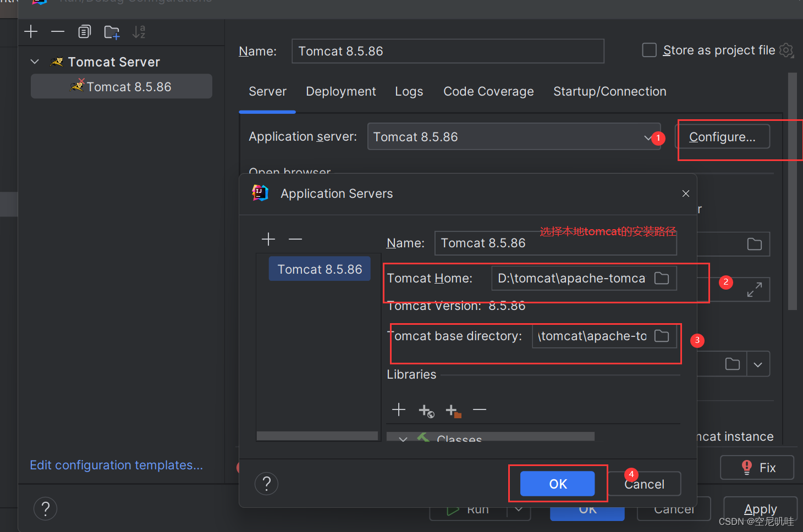Attach library files from disk
803x532 pixels.
[453, 411]
